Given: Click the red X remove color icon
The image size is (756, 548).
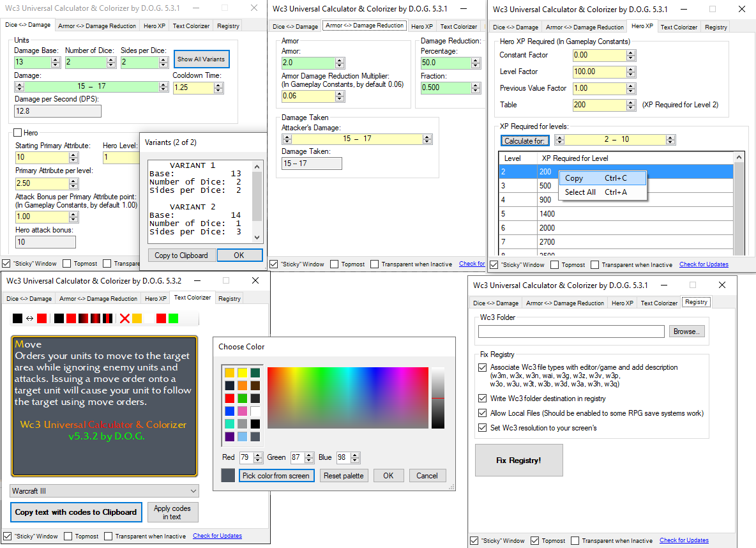Looking at the screenshot, I should click(125, 318).
